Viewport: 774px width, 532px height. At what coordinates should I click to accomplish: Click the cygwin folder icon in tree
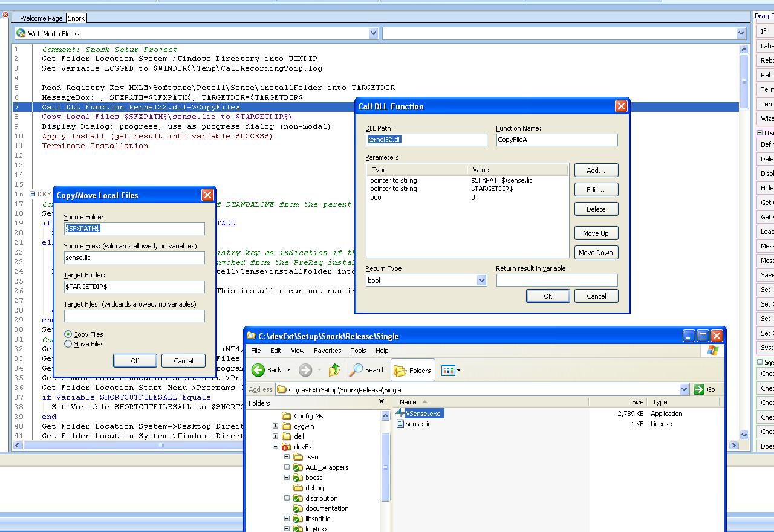tap(287, 426)
